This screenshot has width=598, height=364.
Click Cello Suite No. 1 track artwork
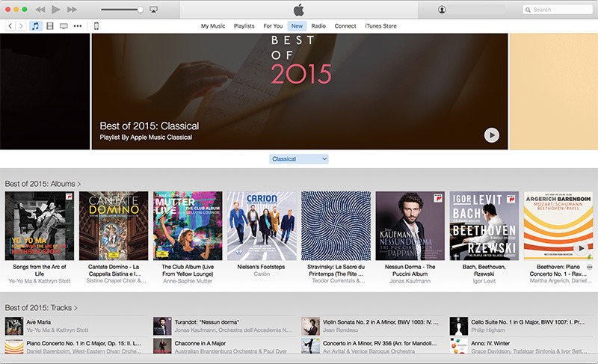(x=459, y=327)
